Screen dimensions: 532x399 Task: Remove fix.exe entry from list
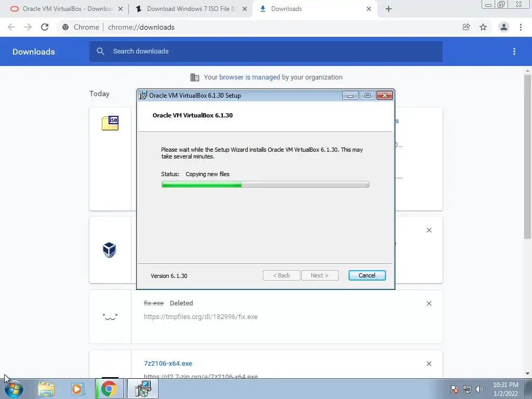pos(429,303)
